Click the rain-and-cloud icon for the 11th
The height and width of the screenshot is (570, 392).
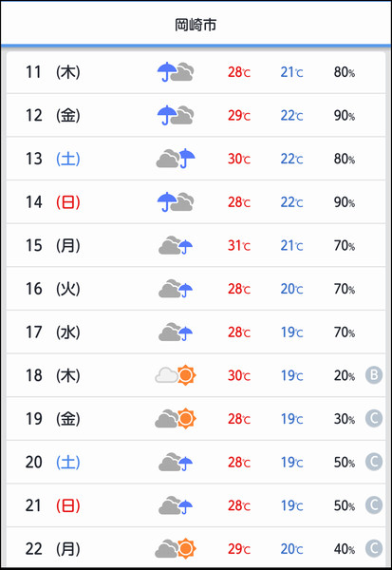176,71
